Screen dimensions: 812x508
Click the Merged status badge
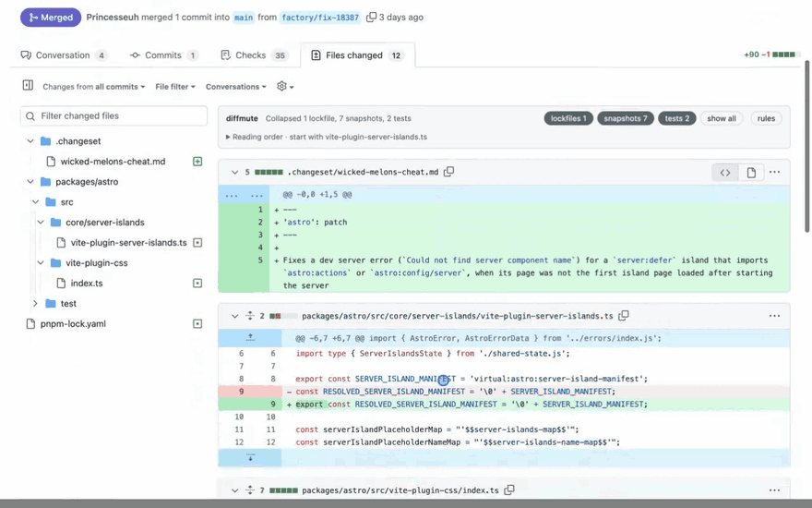click(51, 18)
